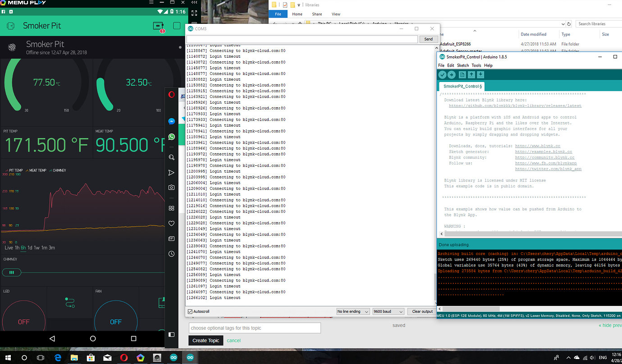
Task: Create a new sketch with New icon
Action: coord(462,75)
